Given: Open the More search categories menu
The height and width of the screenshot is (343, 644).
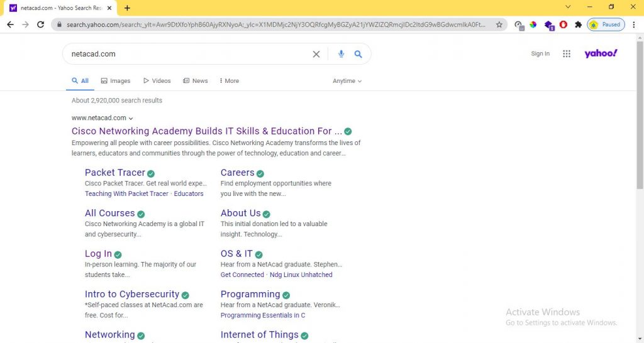Looking at the screenshot, I should point(229,81).
